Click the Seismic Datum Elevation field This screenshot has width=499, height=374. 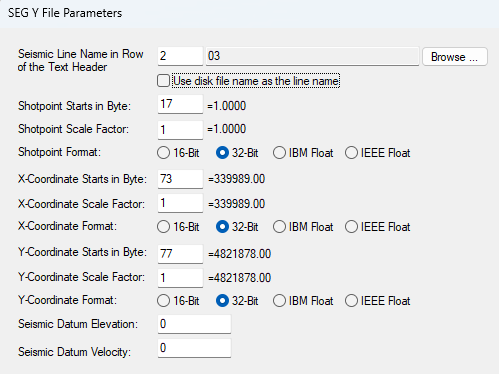[x=194, y=324]
